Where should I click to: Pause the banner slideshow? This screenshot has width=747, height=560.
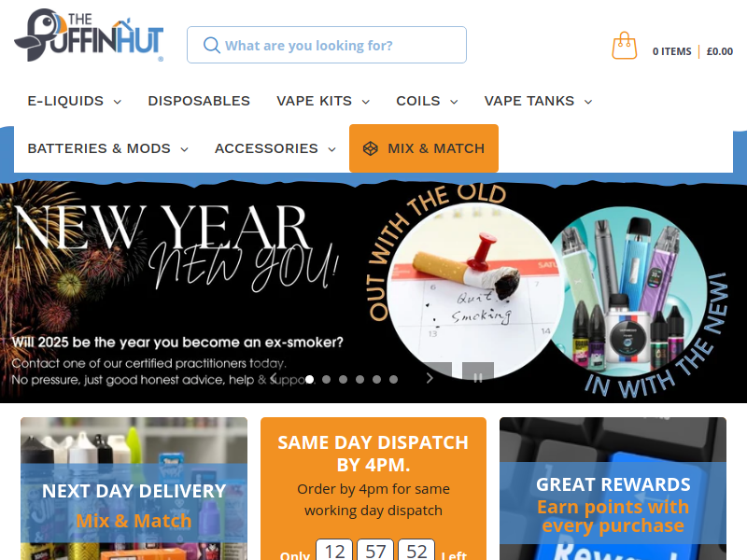[x=478, y=378]
